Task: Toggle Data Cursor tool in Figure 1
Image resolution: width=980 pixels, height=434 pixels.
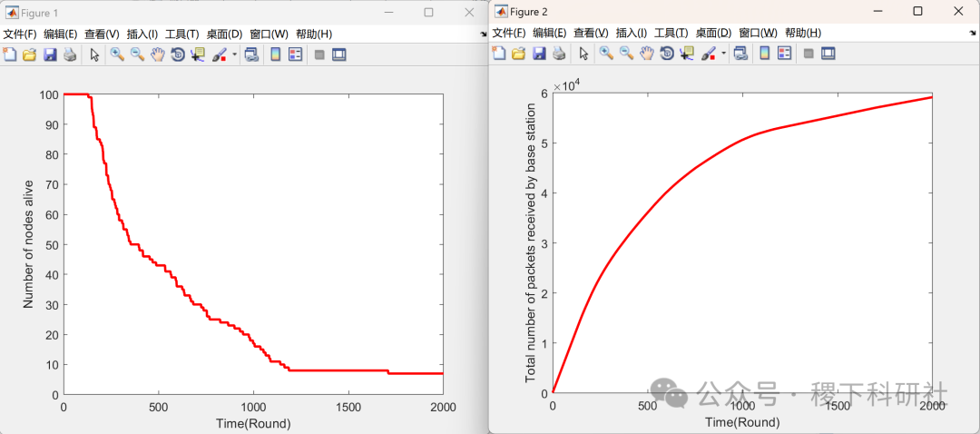Action: (x=198, y=54)
